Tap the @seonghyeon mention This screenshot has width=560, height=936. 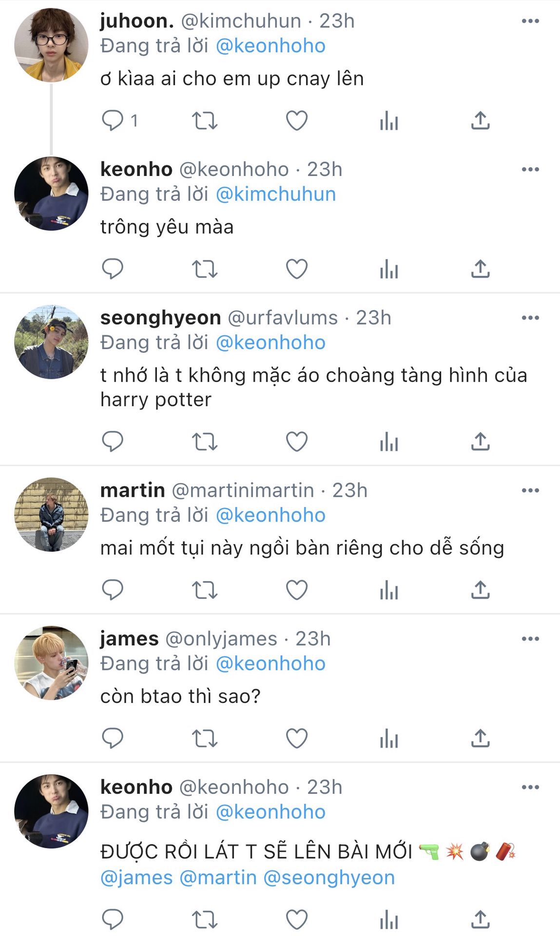pyautogui.click(x=329, y=877)
